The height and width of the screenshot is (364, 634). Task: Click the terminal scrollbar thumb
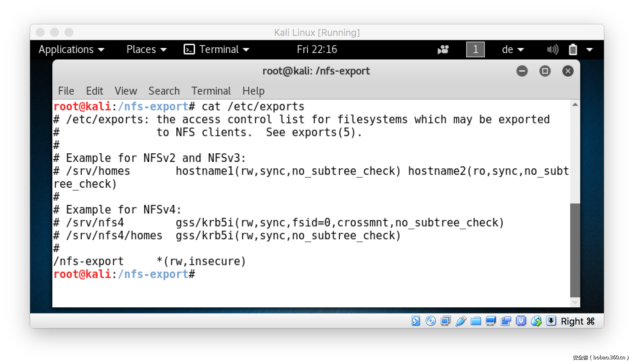(x=575, y=250)
